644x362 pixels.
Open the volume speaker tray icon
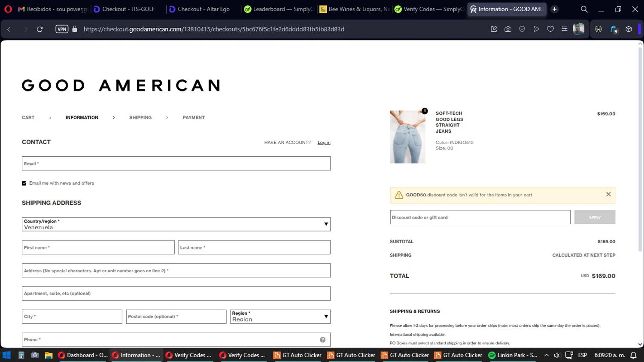(x=557, y=355)
